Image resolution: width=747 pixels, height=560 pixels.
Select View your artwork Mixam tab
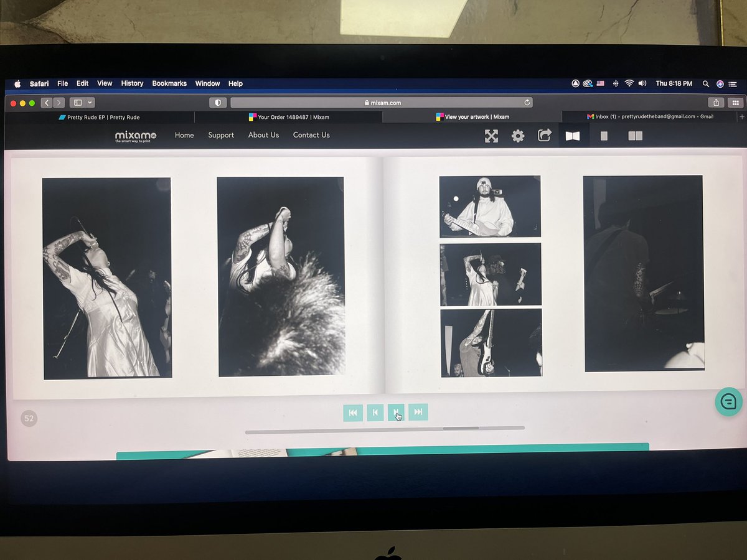tap(472, 117)
